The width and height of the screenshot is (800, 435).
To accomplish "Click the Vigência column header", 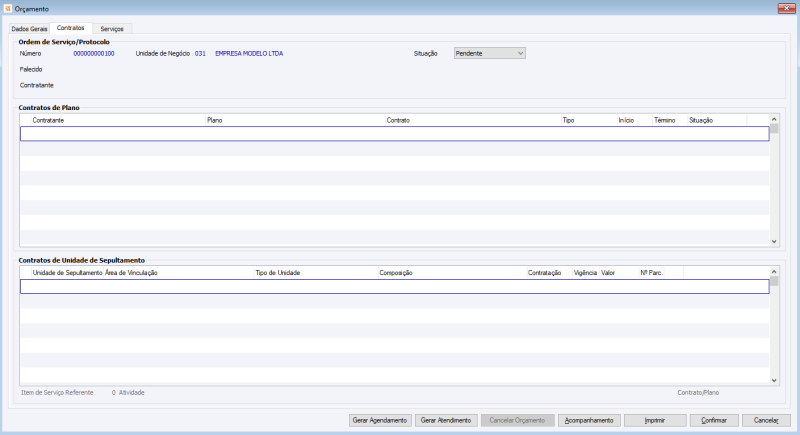I will click(x=586, y=273).
